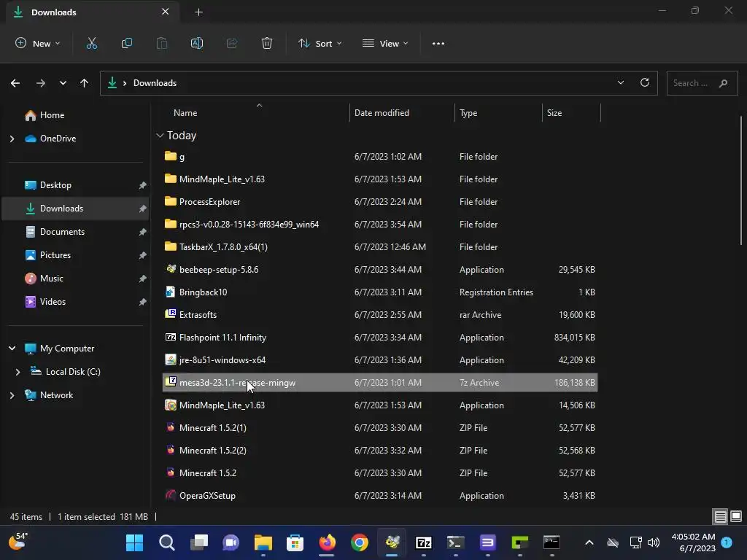Unpin Videos using its pin icon
This screenshot has width=747, height=560.
[142, 302]
